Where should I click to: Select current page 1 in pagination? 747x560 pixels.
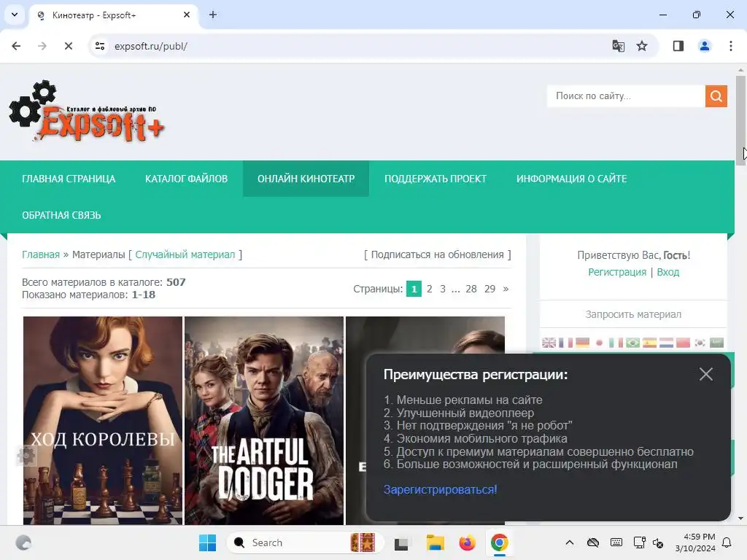pyautogui.click(x=414, y=289)
